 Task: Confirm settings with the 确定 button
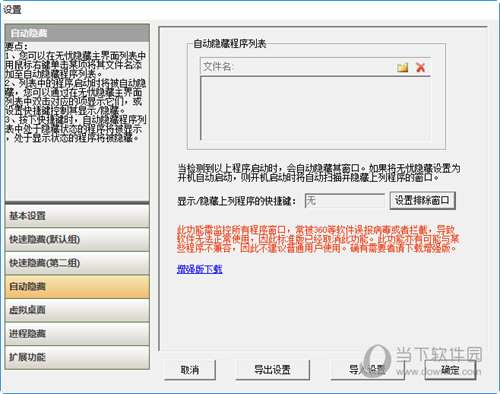tap(450, 370)
